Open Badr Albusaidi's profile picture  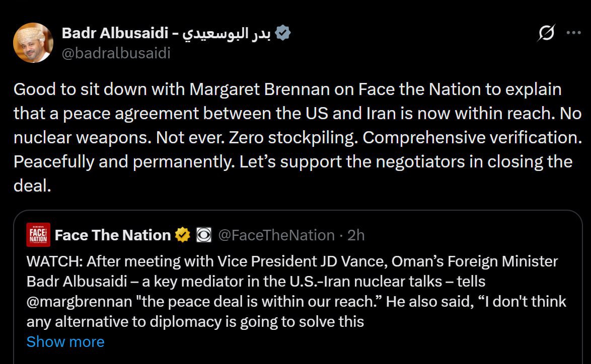pos(33,43)
